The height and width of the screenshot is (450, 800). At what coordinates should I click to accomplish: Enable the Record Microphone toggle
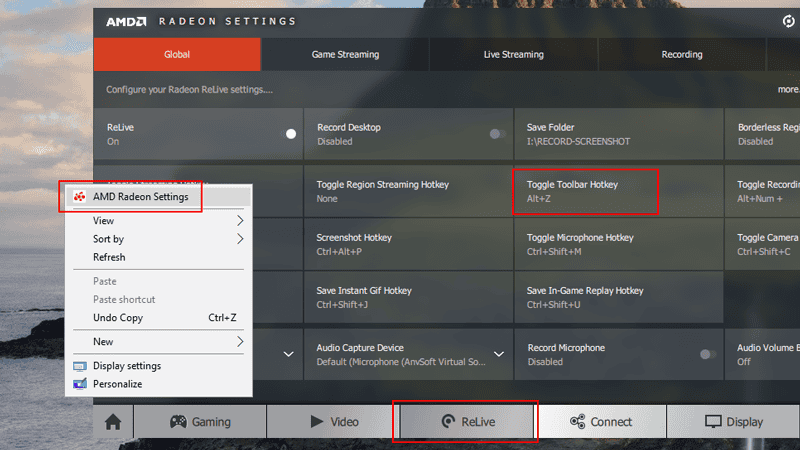click(x=707, y=354)
